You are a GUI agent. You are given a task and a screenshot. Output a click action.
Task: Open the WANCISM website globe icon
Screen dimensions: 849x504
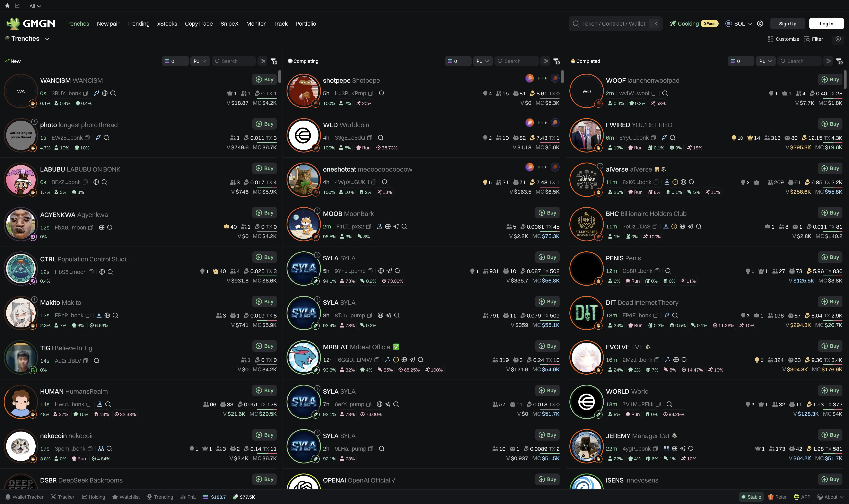point(105,93)
